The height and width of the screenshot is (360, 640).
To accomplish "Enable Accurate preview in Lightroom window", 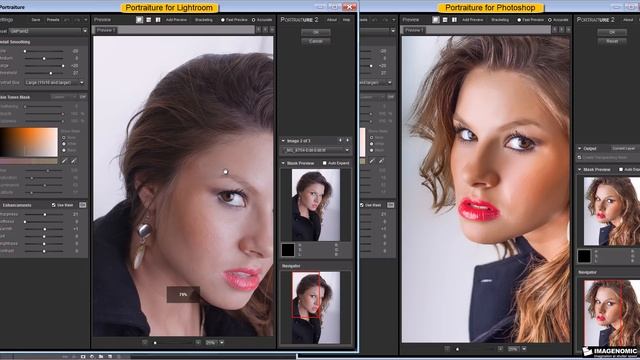I will [253, 20].
